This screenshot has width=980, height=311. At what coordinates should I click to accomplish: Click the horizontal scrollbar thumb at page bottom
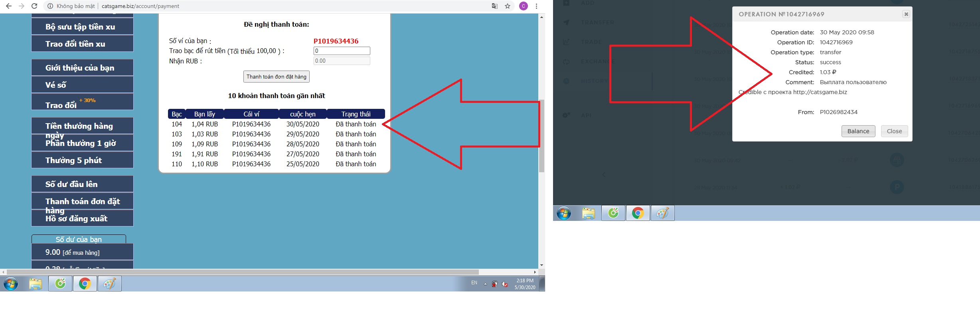[x=242, y=272]
